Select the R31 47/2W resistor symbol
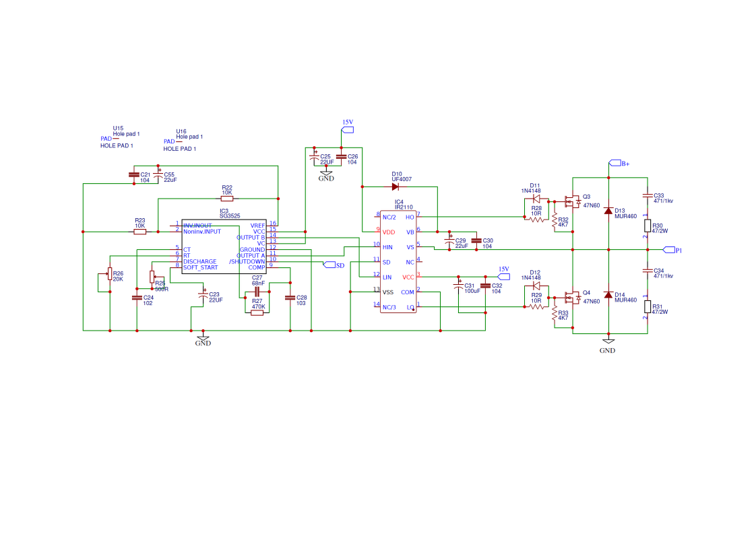This screenshot has height=534, width=756. point(648,306)
